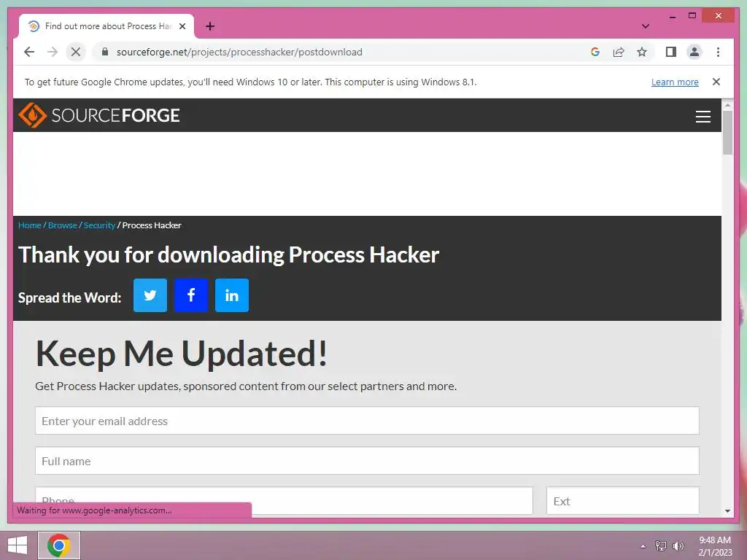Image resolution: width=747 pixels, height=560 pixels.
Task: Share the page on LinkedIn
Action: click(x=232, y=295)
